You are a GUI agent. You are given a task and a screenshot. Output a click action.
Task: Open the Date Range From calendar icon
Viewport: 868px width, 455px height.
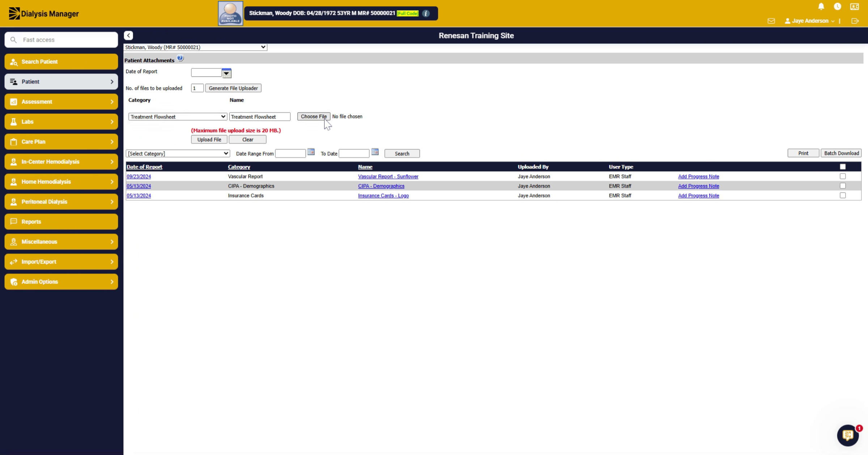coord(311,152)
